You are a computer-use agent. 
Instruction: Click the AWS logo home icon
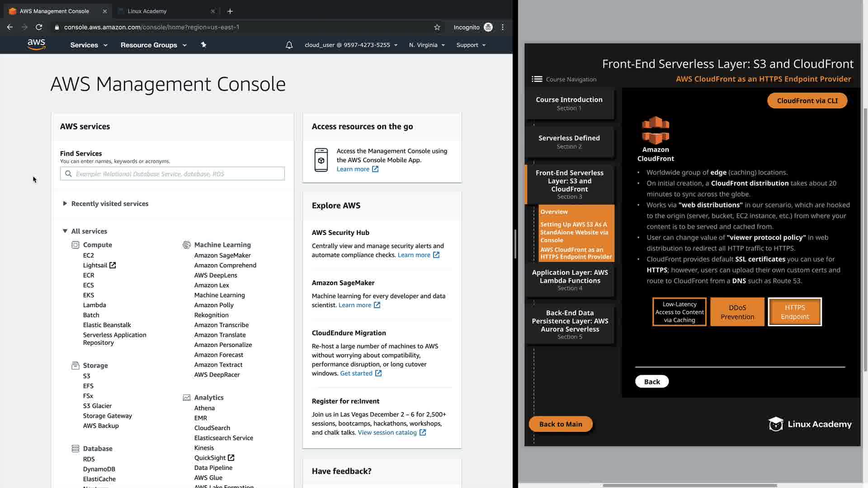[36, 44]
